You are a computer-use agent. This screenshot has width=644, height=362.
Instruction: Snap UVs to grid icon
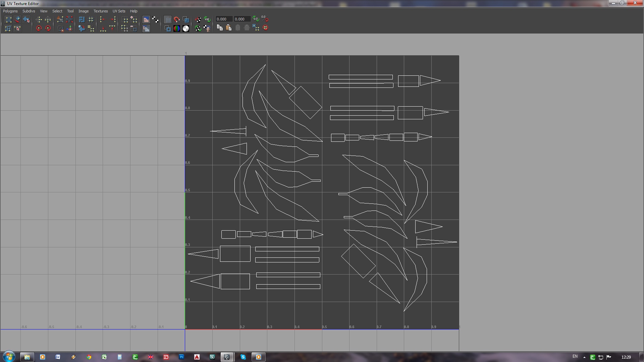pos(91,19)
